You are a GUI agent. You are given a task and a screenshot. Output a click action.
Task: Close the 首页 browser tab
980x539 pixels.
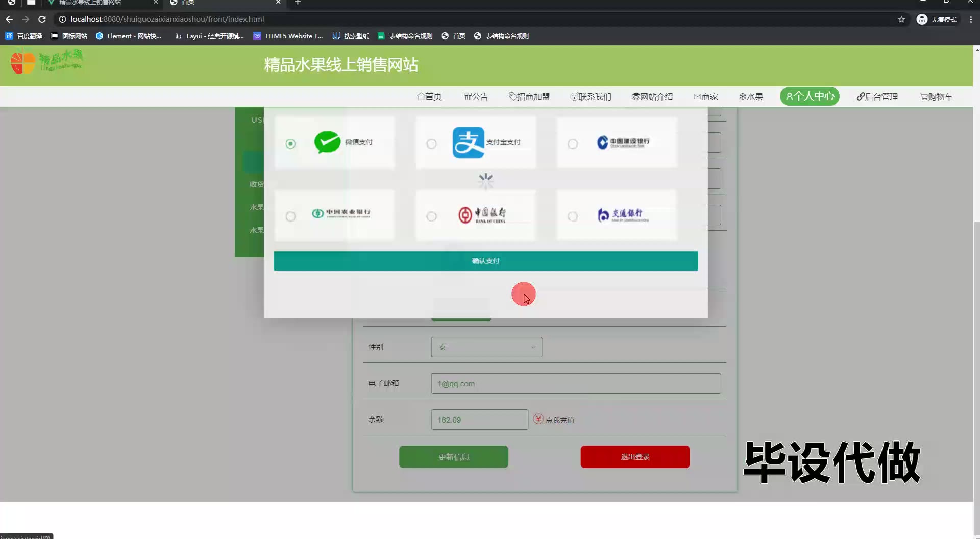pyautogui.click(x=278, y=3)
